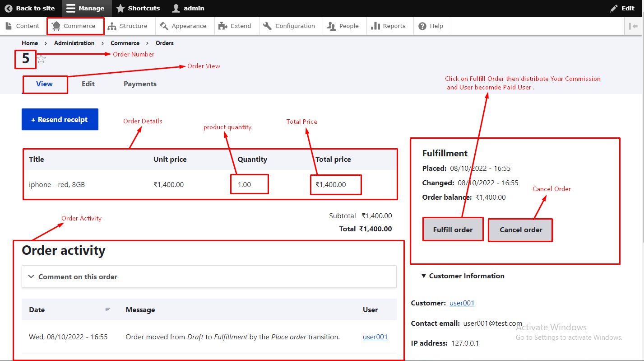Open the Commerce cart icon menu
Viewport: 644px width, 361px height.
[x=56, y=26]
